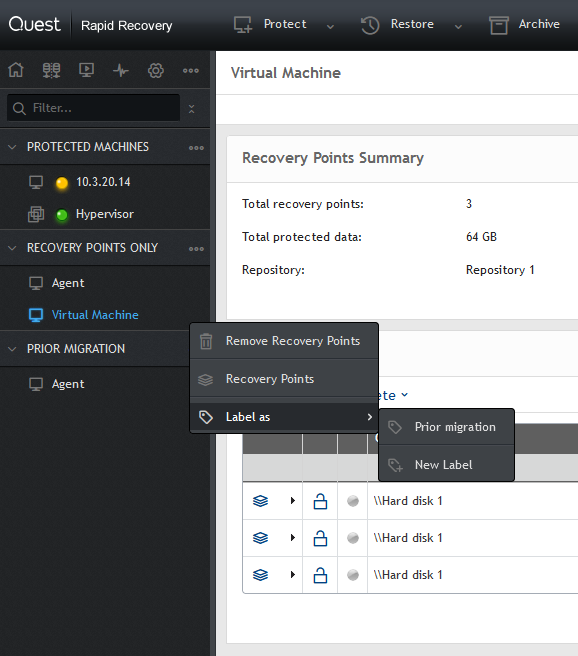Click the filter search magnifier icon
Image resolution: width=578 pixels, height=656 pixels.
coord(19,108)
